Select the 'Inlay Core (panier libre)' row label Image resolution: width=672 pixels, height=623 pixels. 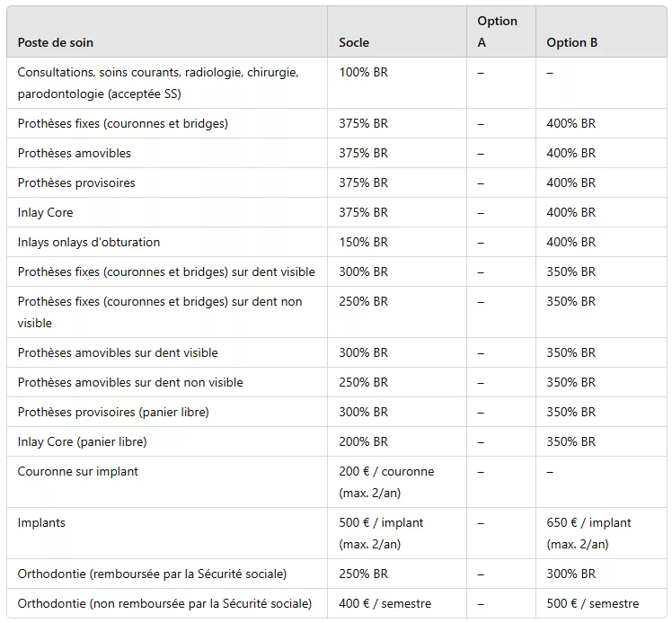83,441
